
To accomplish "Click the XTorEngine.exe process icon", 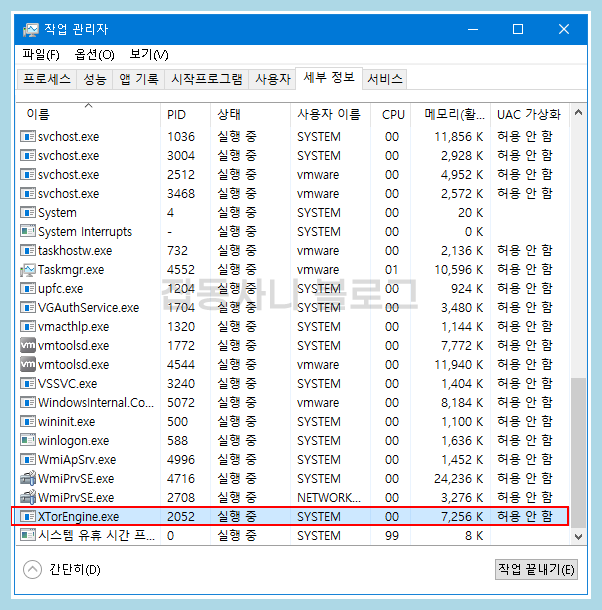I will tap(28, 516).
